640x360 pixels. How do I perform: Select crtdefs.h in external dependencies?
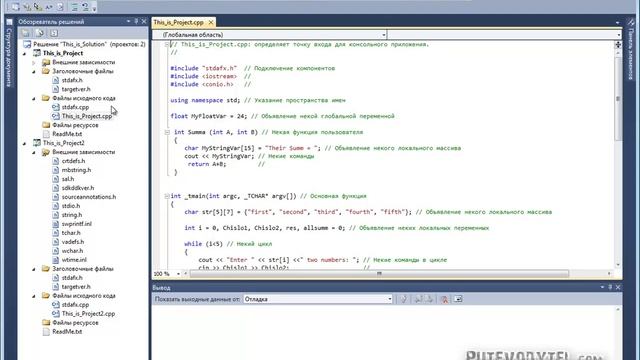point(73,161)
